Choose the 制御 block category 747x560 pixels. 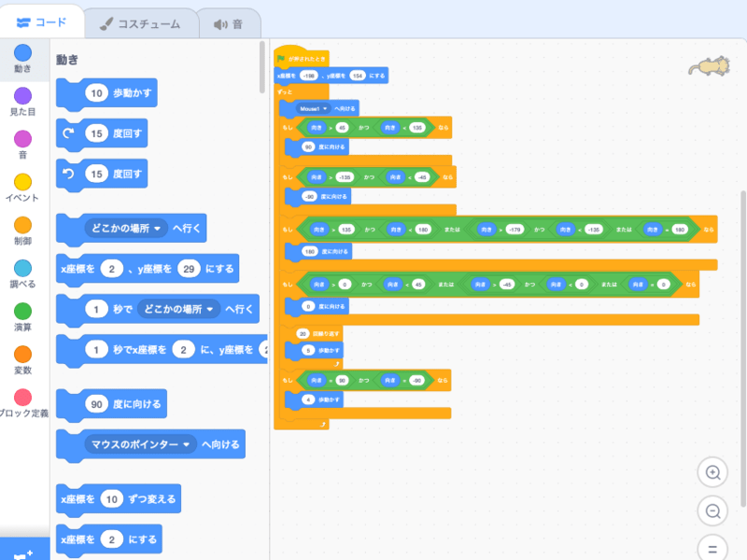pyautogui.click(x=23, y=225)
